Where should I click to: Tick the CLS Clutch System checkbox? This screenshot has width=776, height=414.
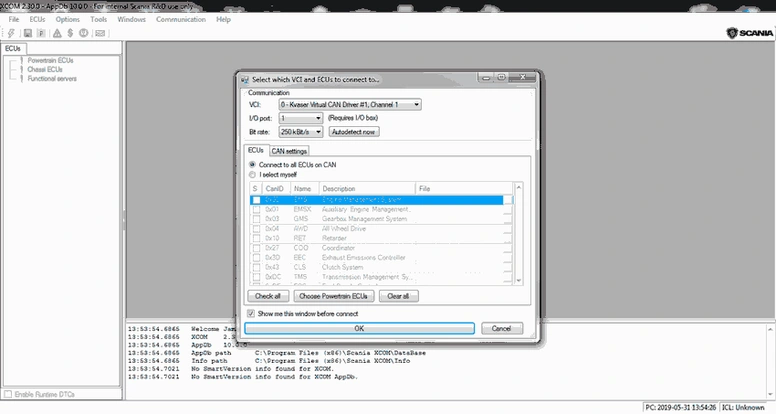pos(256,267)
